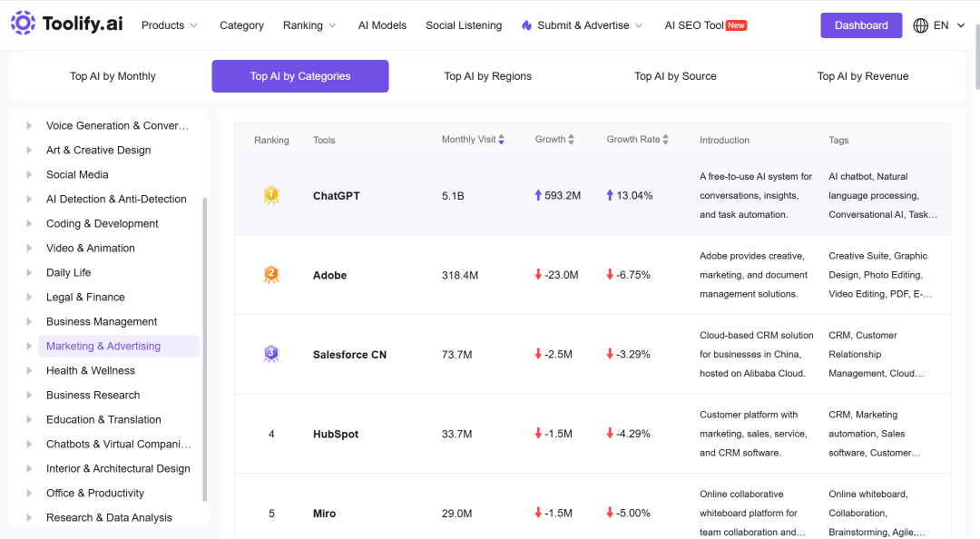Click the purple rank 3 medal
This screenshot has width=980, height=539.
pos(271,354)
